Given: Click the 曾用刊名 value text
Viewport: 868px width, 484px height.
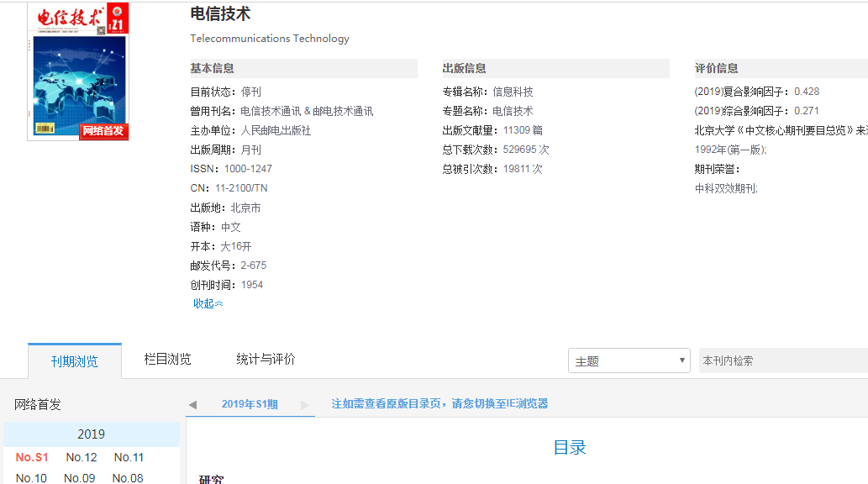Looking at the screenshot, I should point(307,111).
